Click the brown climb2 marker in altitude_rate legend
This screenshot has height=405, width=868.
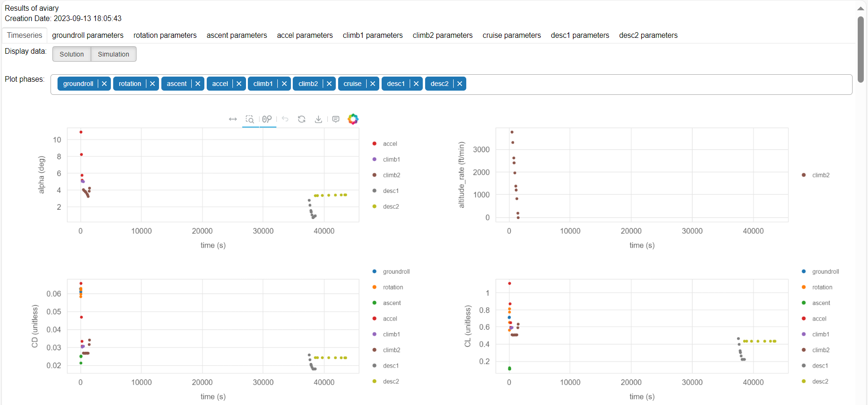[x=803, y=175]
